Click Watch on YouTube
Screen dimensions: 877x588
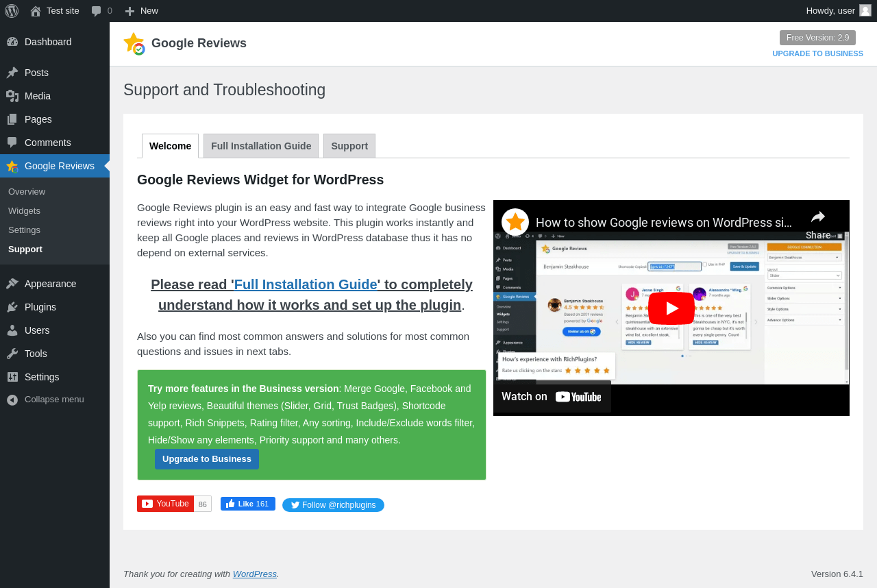point(552,396)
